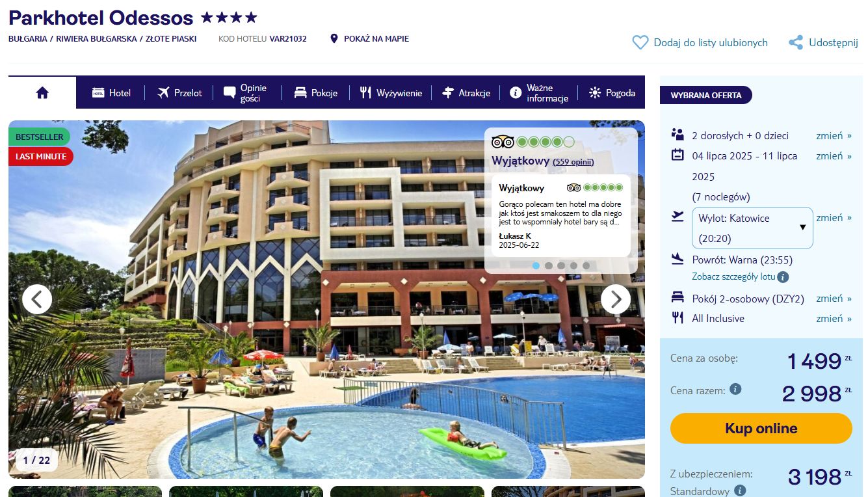Change the number of guests via zmień
Screen dimensions: 868x497
point(834,135)
